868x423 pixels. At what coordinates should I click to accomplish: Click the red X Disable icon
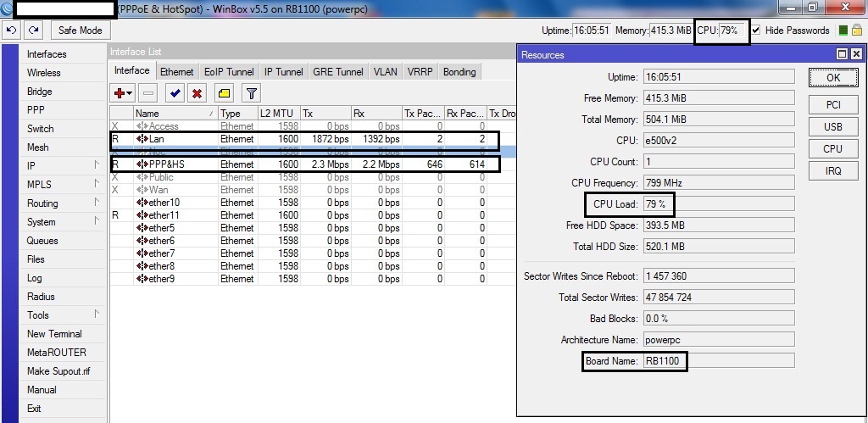click(x=197, y=93)
